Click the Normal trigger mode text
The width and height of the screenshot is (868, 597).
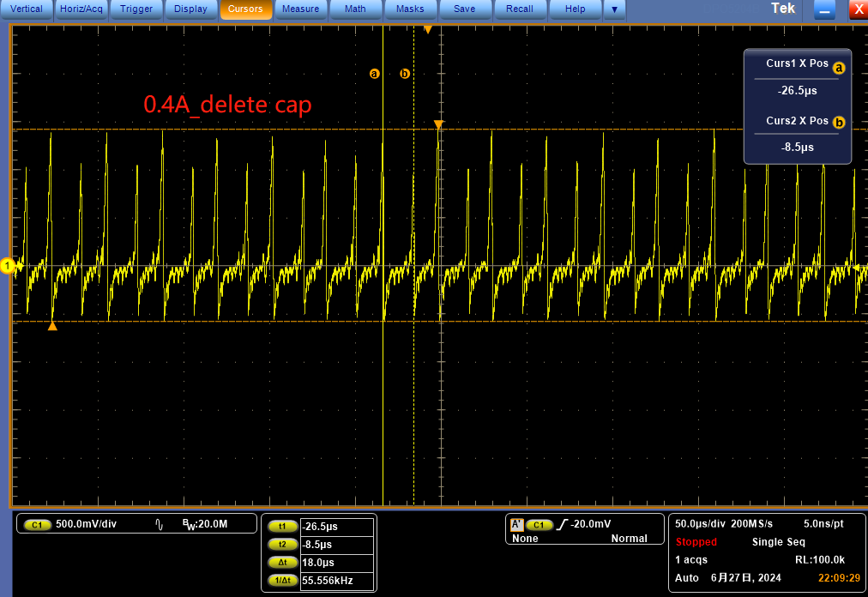pos(629,539)
